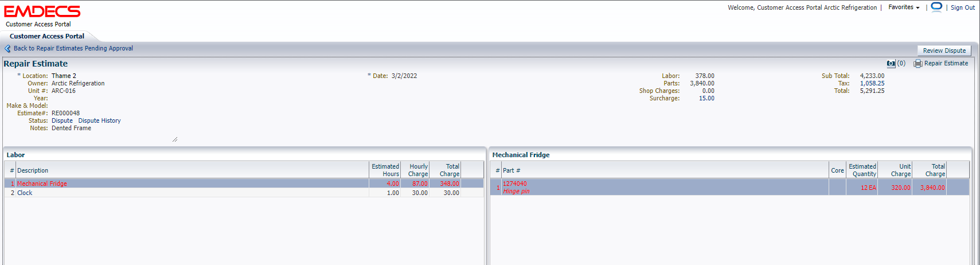Click the Hourly Charge column header
Image resolution: width=980 pixels, height=265 pixels.
[x=417, y=170]
